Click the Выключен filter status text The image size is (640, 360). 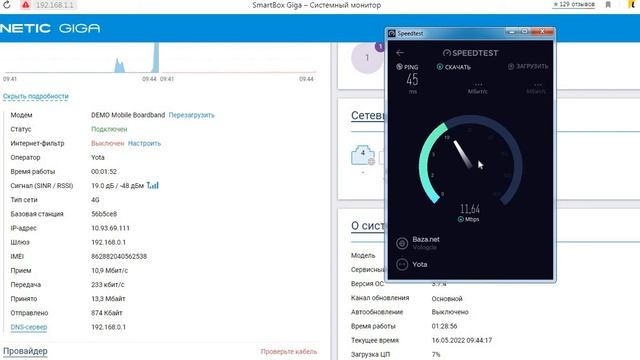pyautogui.click(x=107, y=143)
